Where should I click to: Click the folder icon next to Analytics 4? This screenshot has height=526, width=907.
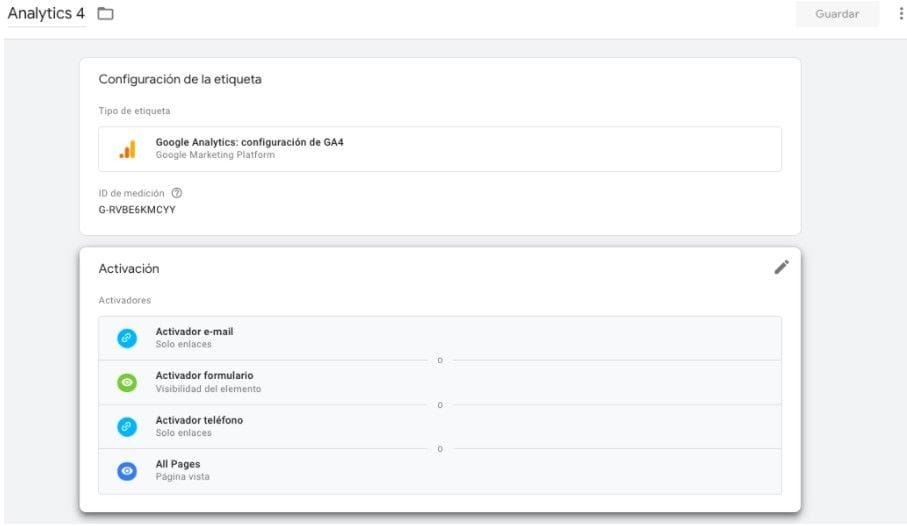[x=105, y=13]
